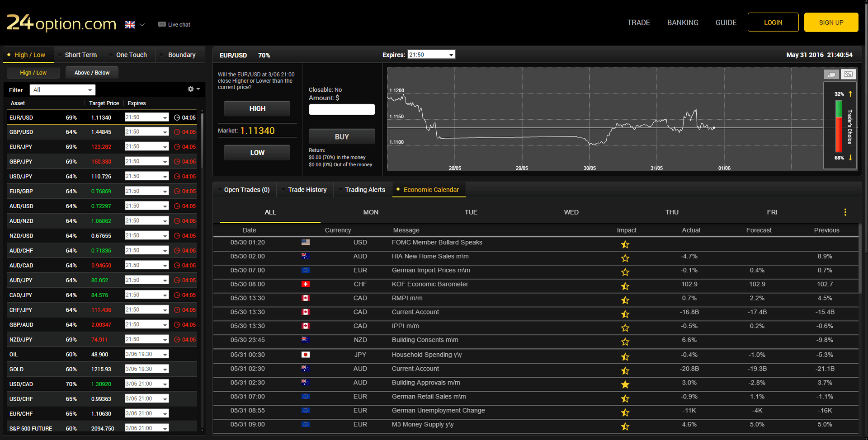Open the GUIDE menu
Image resolution: width=868 pixels, height=440 pixels.
tap(726, 23)
